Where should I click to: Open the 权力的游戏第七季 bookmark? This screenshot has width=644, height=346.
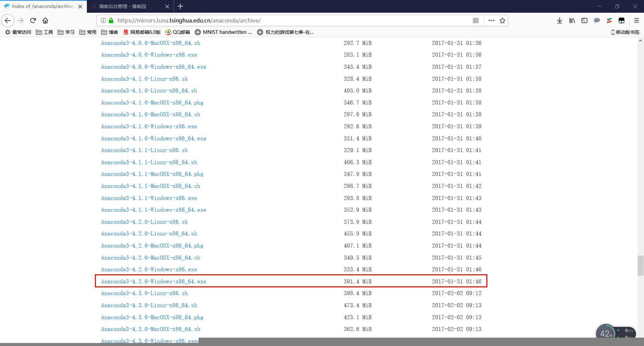285,32
